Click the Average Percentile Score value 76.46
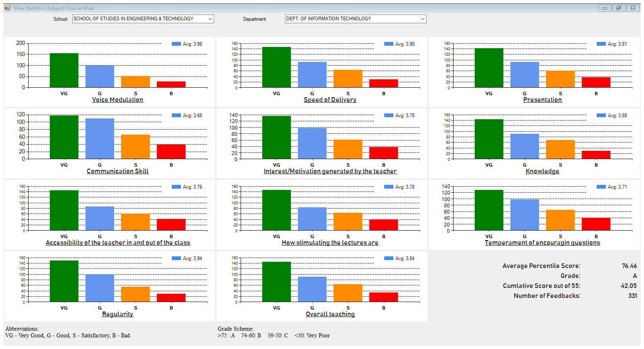 click(629, 266)
